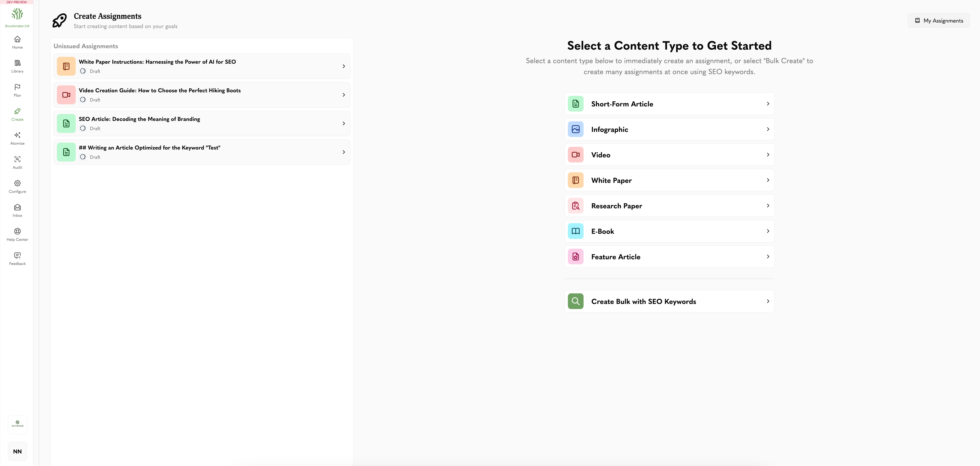980x466 pixels.
Task: Click the My Assignments button
Action: [x=939, y=21]
